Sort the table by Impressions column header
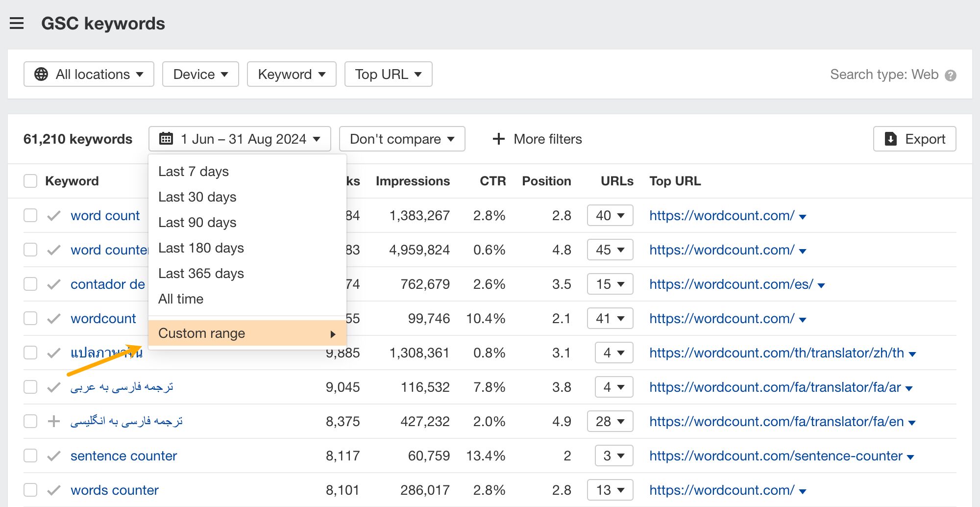 click(x=413, y=181)
